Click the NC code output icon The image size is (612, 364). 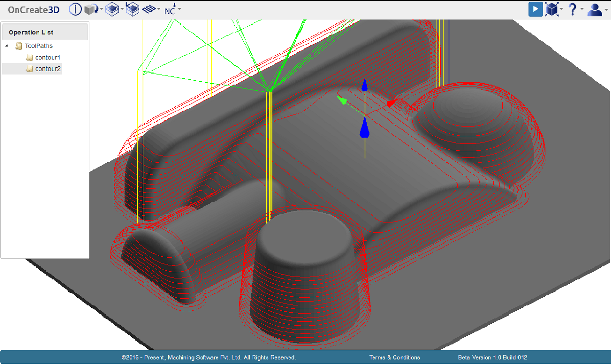[x=170, y=9]
